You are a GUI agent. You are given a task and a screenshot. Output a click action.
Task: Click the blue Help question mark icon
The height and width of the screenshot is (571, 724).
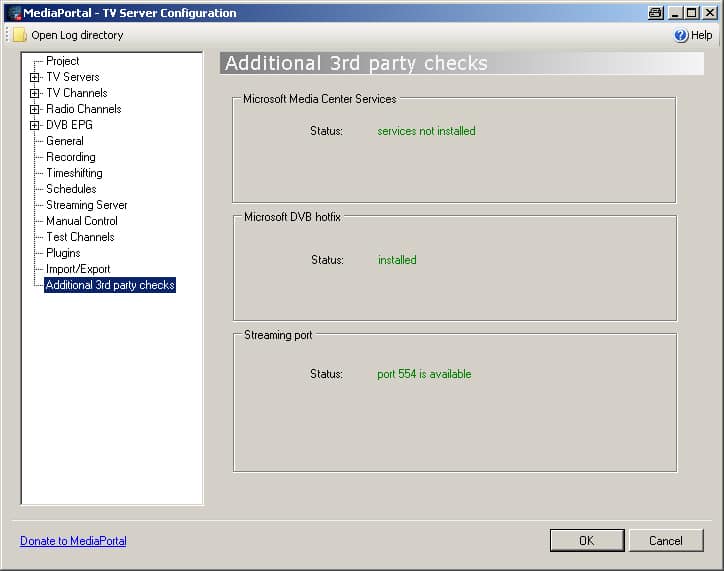(681, 35)
